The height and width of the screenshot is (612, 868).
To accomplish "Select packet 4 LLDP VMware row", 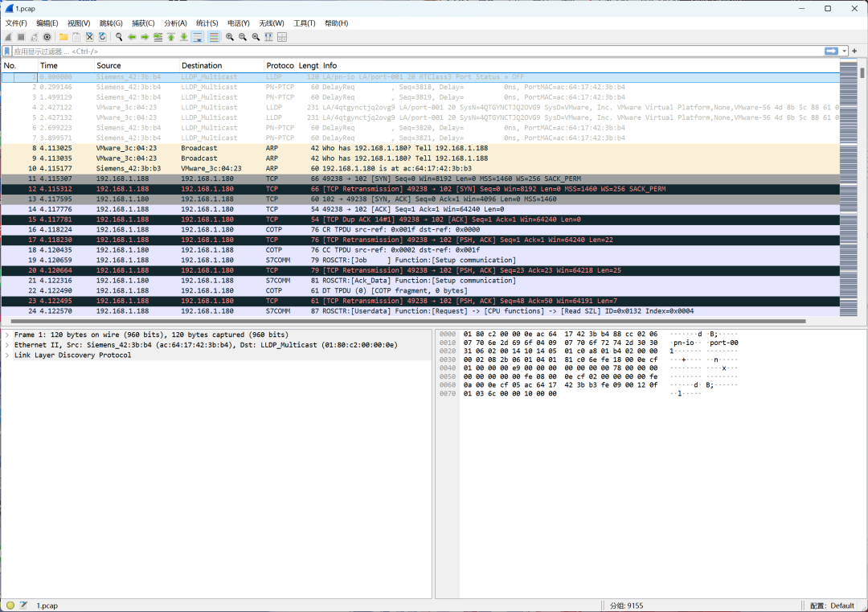I will pos(420,108).
